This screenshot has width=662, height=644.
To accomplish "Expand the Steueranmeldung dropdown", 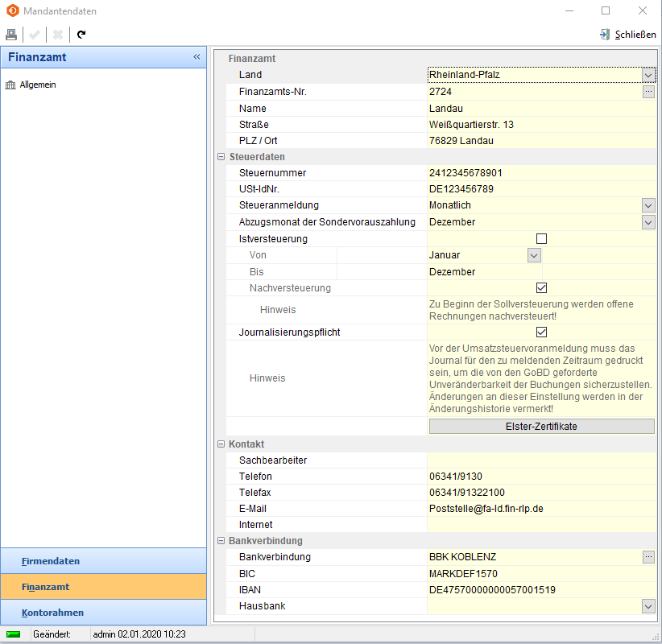I will click(648, 205).
